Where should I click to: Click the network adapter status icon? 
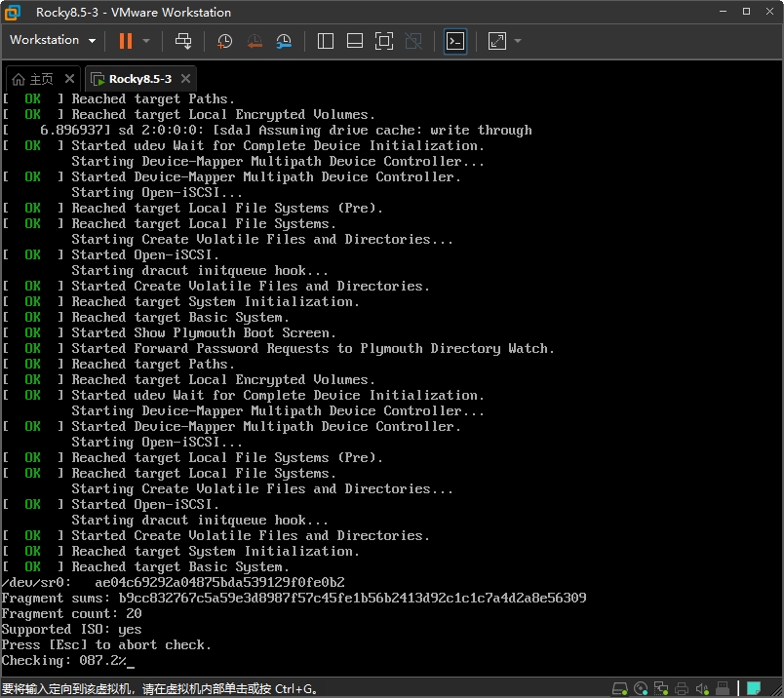click(x=661, y=689)
